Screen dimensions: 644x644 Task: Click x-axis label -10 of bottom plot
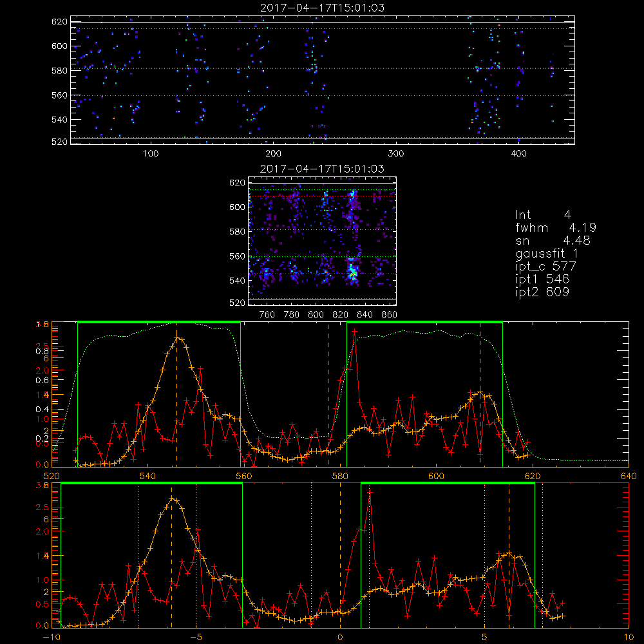pyautogui.click(x=51, y=637)
